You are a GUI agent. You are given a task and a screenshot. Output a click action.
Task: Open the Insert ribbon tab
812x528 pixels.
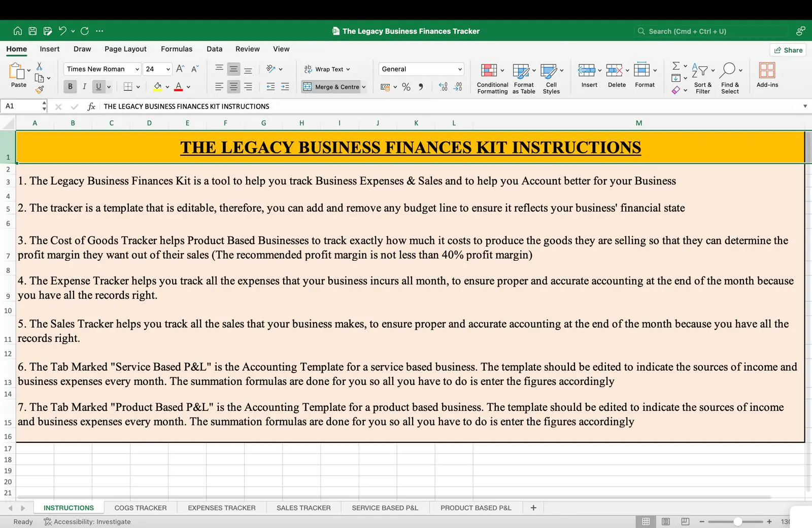pos(50,49)
